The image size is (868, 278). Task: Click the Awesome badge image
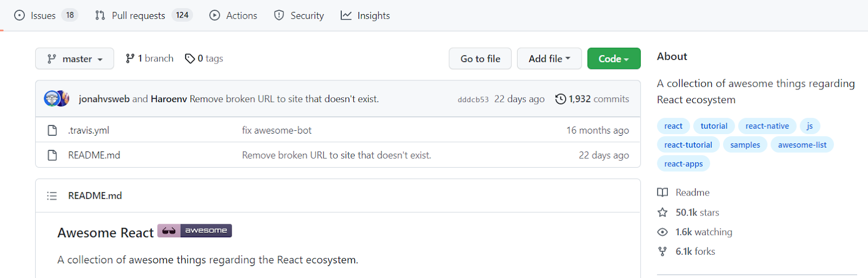[195, 231]
